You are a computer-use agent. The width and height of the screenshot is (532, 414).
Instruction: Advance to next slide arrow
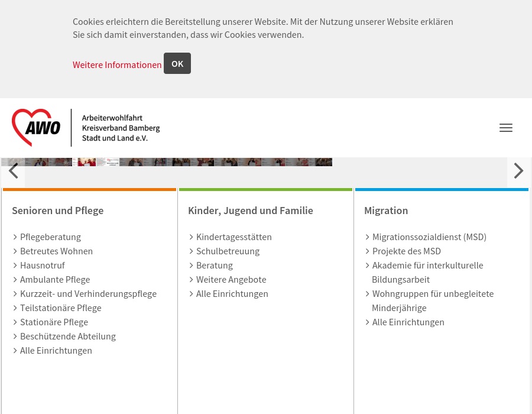[x=518, y=172]
